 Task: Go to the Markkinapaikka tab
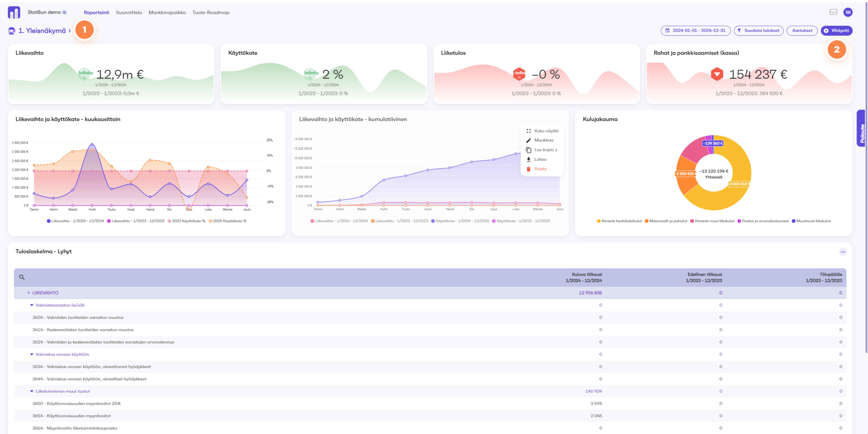point(167,12)
